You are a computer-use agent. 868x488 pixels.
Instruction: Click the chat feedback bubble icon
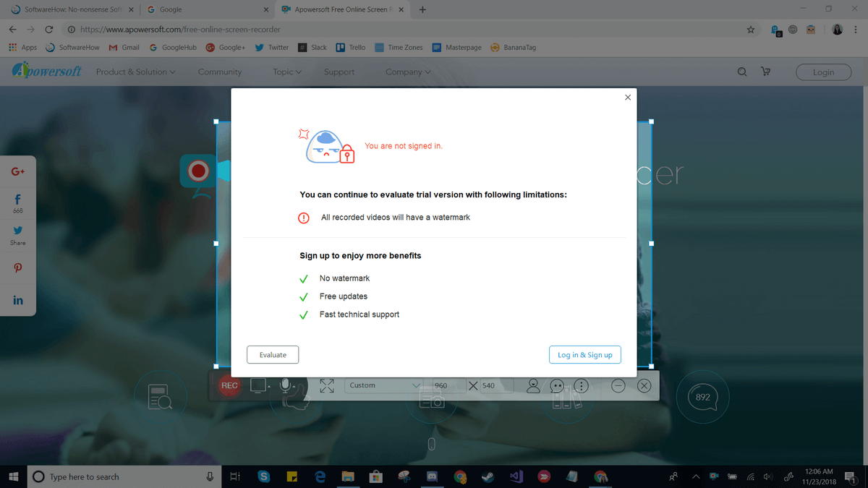pos(557,386)
